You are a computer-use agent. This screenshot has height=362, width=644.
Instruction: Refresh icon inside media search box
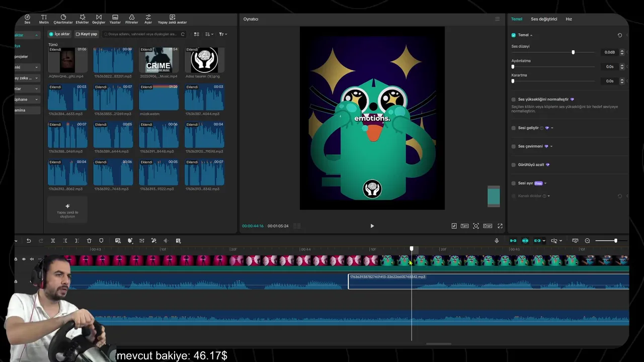[x=183, y=34]
